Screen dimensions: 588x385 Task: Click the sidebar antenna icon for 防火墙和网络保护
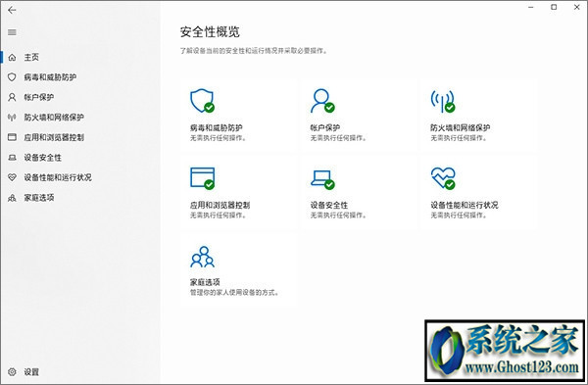tap(12, 118)
